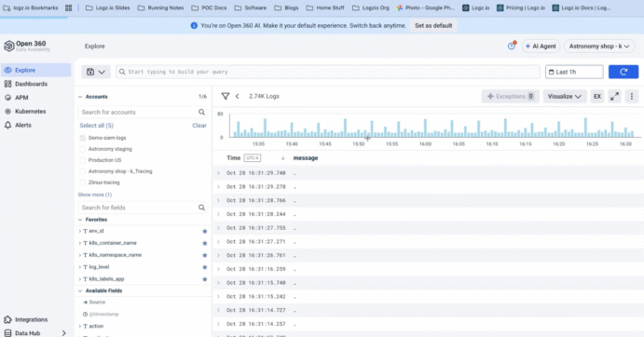The height and width of the screenshot is (337, 644).
Task: Unfavorite env_id star
Action: click(x=204, y=231)
